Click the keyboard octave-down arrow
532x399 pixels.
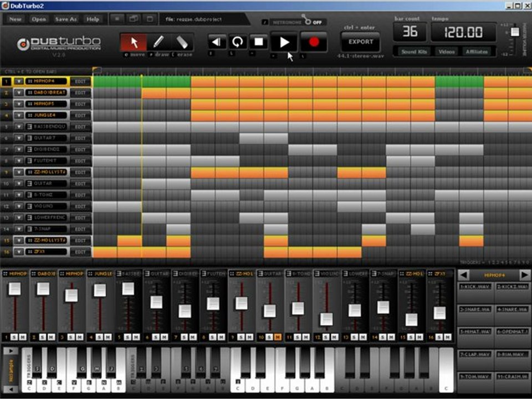(11, 389)
